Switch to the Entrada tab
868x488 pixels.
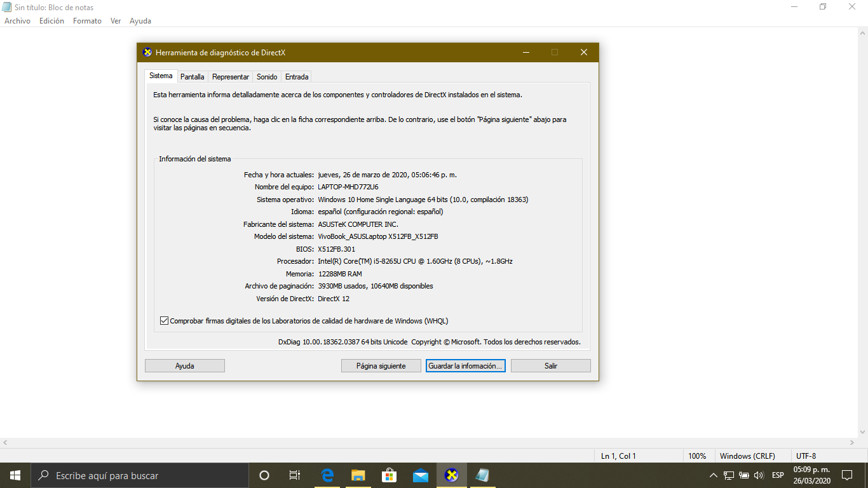pyautogui.click(x=297, y=76)
